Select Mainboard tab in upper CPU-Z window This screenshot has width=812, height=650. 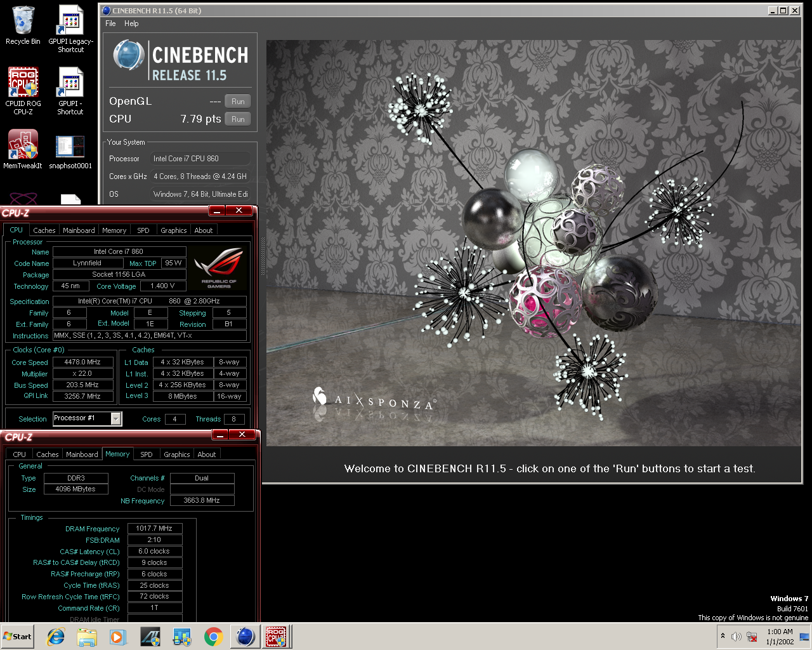tap(79, 230)
